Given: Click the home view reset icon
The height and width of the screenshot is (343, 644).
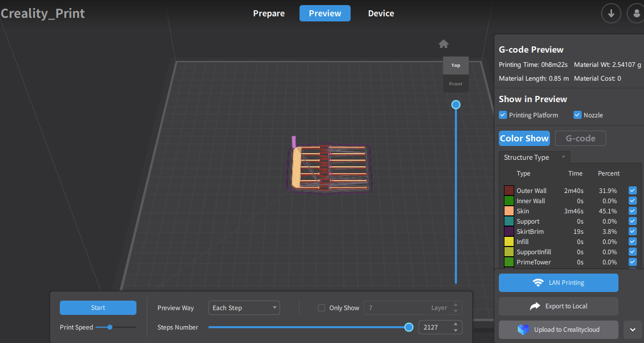Looking at the screenshot, I should coord(444,44).
